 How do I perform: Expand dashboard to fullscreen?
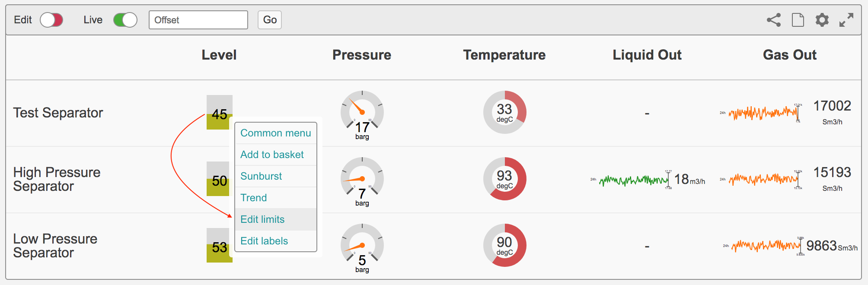pos(846,20)
